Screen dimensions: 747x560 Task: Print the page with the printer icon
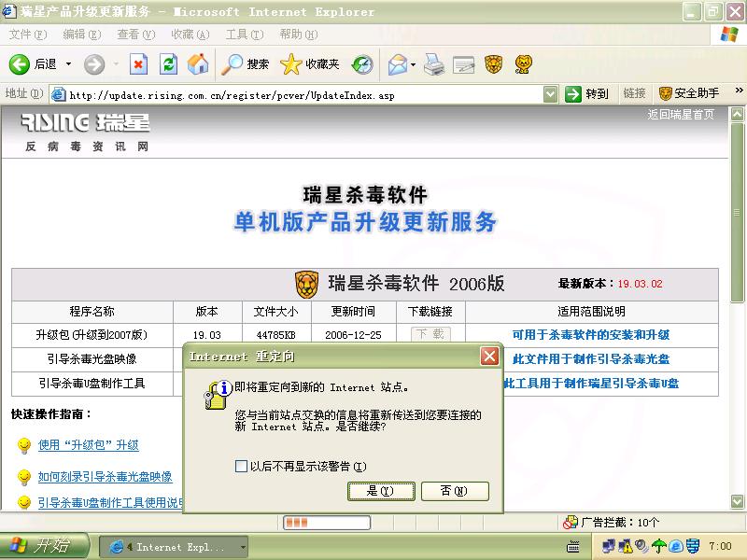pos(434,64)
